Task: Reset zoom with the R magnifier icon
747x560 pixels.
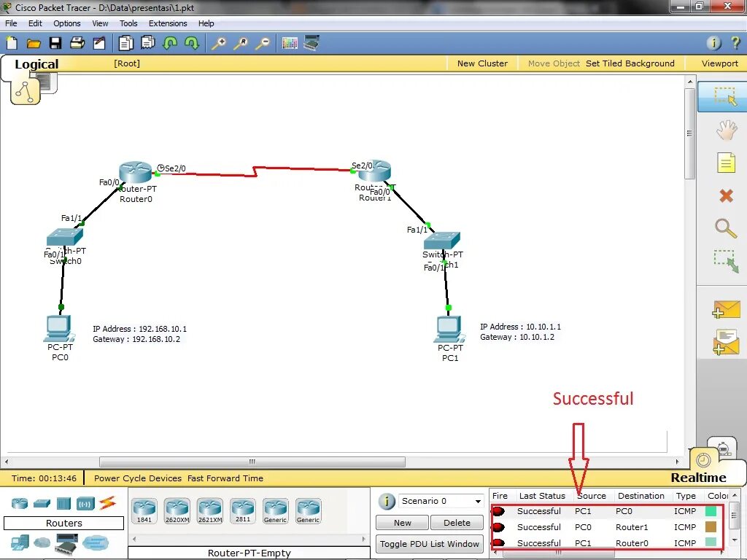Action: 241,43
